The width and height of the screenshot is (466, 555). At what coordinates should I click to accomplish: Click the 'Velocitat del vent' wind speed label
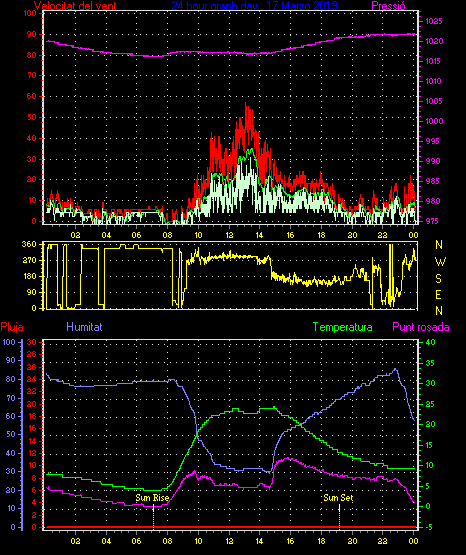75,6
